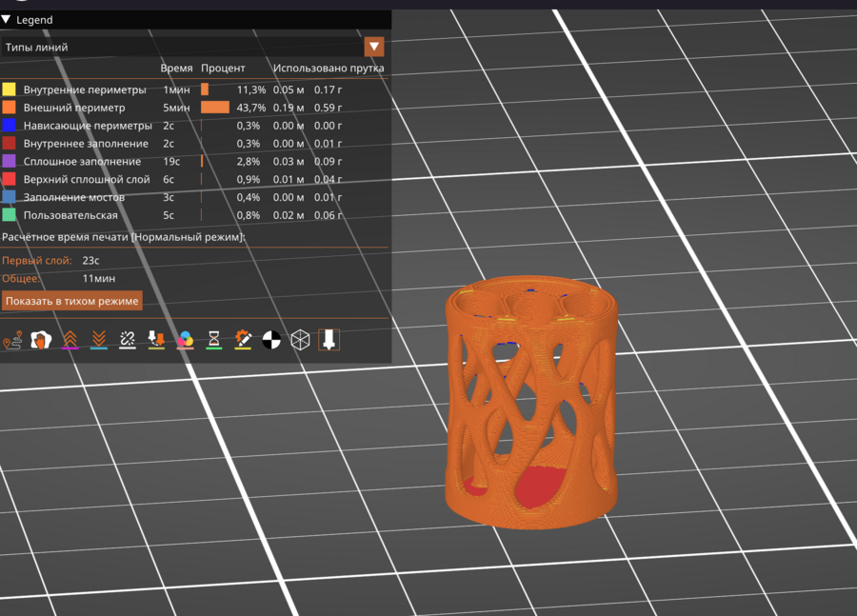The width and height of the screenshot is (857, 616).
Task: Open the Типы линий view dropdown
Action: coord(192,47)
